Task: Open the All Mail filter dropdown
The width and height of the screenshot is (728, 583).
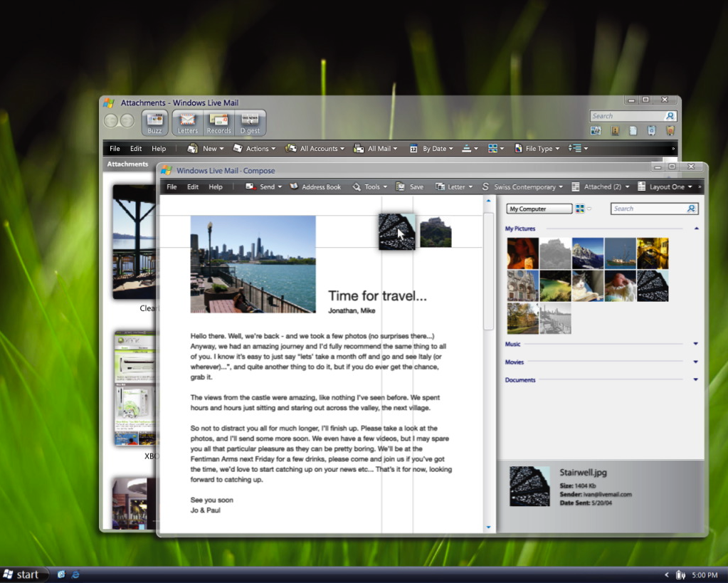Action: click(x=375, y=149)
